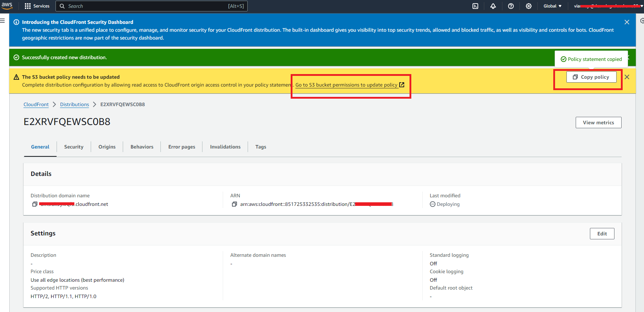Click the Alternate domain names label
This screenshot has height=312, width=644.
pyautogui.click(x=258, y=255)
